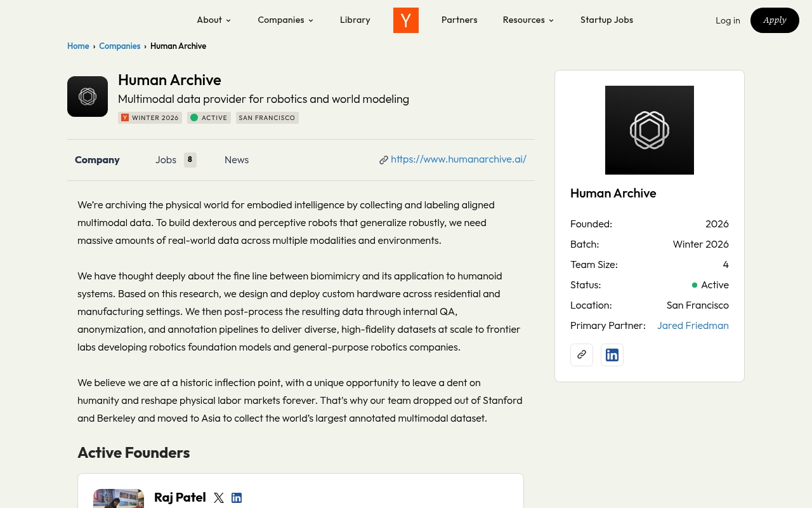The image size is (812, 508).
Task: Open Raj Patel's LinkedIn icon
Action: [237, 498]
